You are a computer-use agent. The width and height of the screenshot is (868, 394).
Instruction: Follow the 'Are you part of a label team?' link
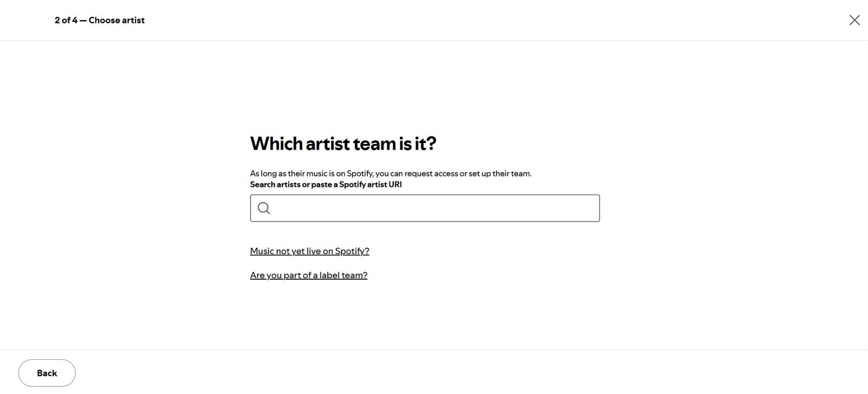coord(309,275)
